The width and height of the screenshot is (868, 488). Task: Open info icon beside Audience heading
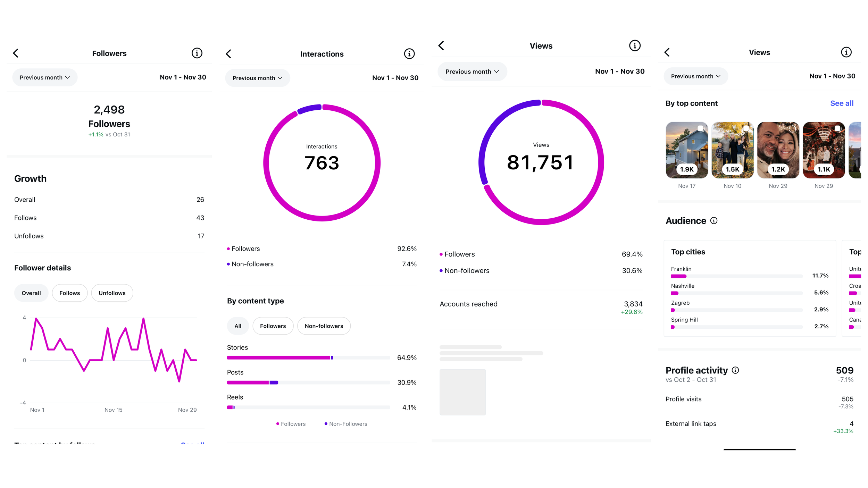(x=714, y=221)
